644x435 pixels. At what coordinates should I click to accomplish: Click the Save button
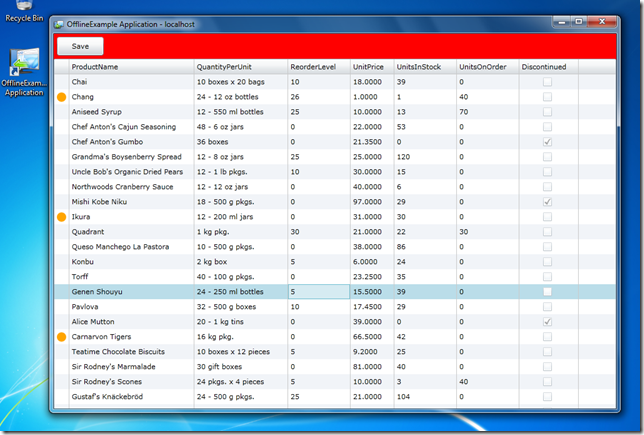pos(80,46)
